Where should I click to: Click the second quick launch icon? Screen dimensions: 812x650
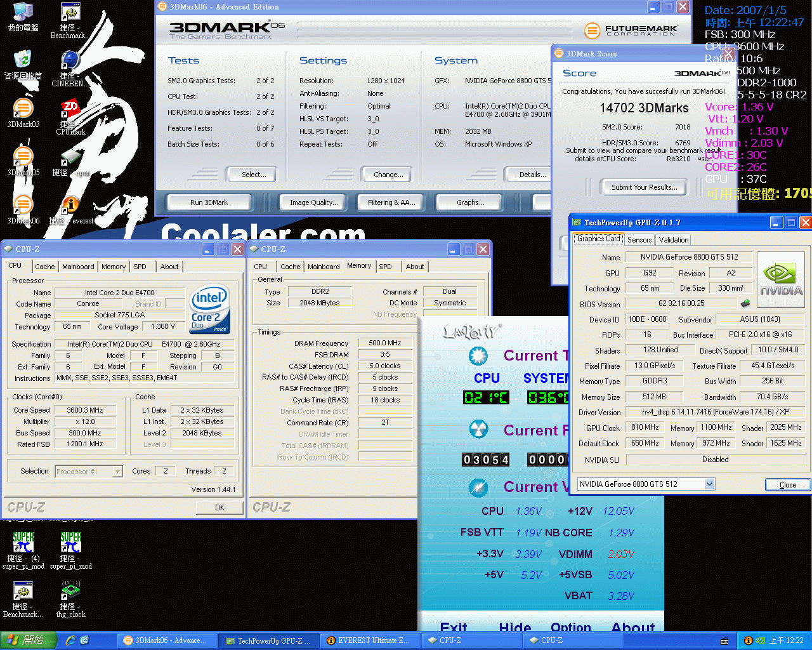tap(84, 640)
